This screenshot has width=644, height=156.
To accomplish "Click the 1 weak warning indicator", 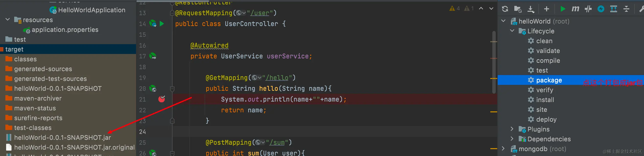I will pyautogui.click(x=469, y=9).
